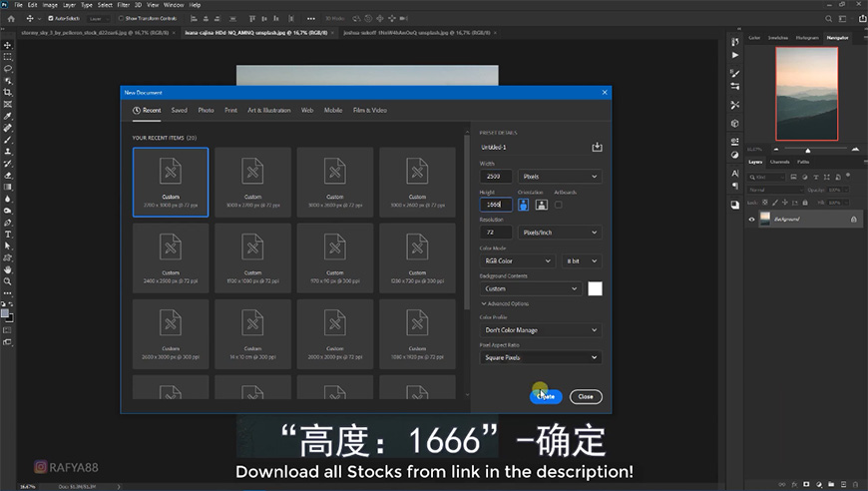
Task: Save document preset icon next to Untitled-1
Action: pyautogui.click(x=597, y=147)
